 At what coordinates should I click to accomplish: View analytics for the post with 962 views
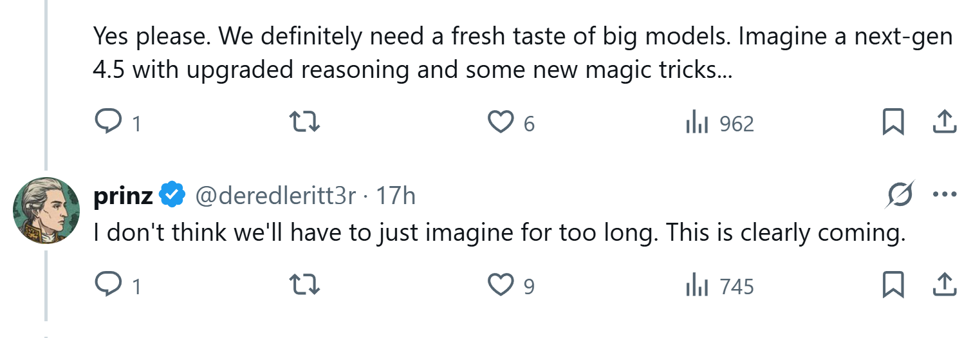698,122
